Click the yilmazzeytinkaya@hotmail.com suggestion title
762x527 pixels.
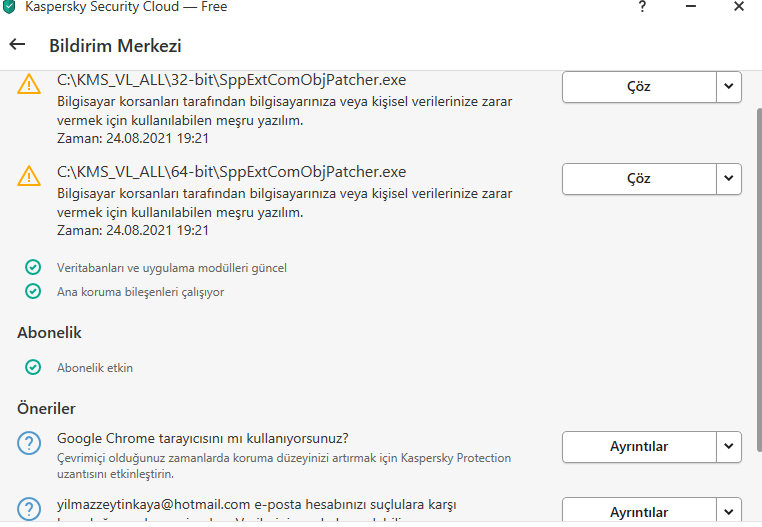click(x=257, y=505)
